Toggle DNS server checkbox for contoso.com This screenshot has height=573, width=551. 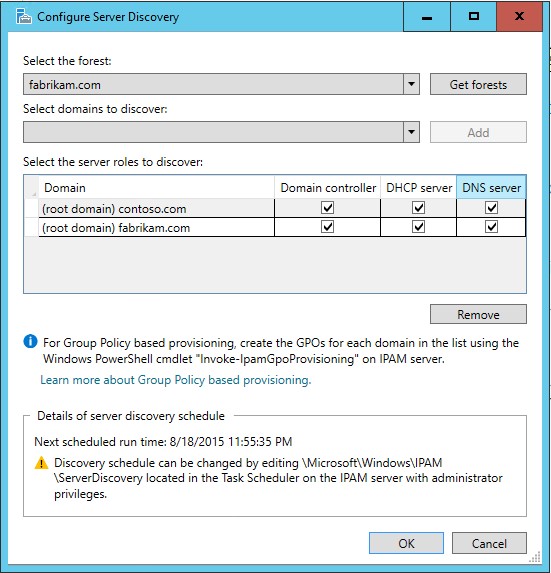(491, 208)
